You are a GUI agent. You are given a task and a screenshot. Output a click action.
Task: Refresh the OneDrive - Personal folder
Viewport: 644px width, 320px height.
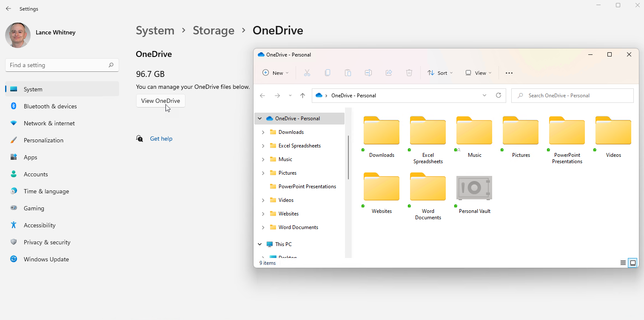pos(499,95)
